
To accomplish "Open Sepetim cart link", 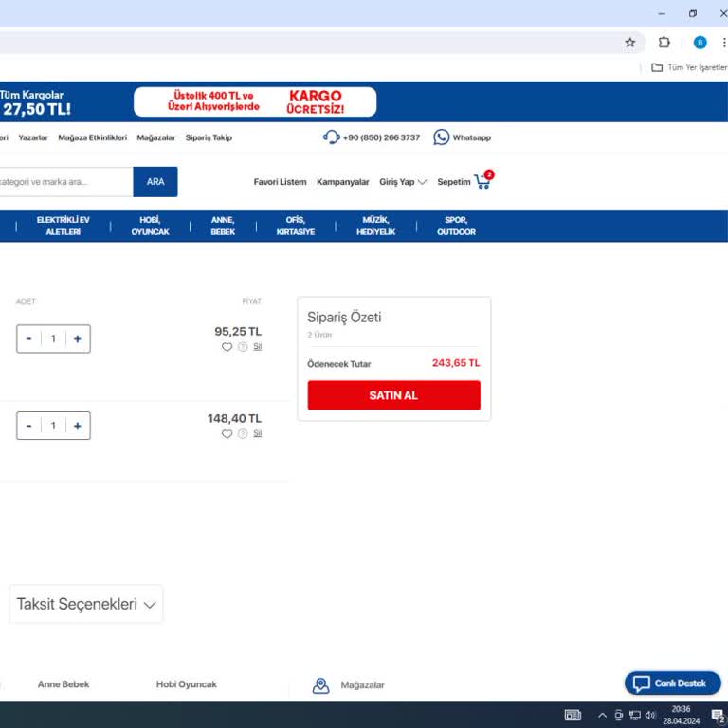I will coord(454,182).
